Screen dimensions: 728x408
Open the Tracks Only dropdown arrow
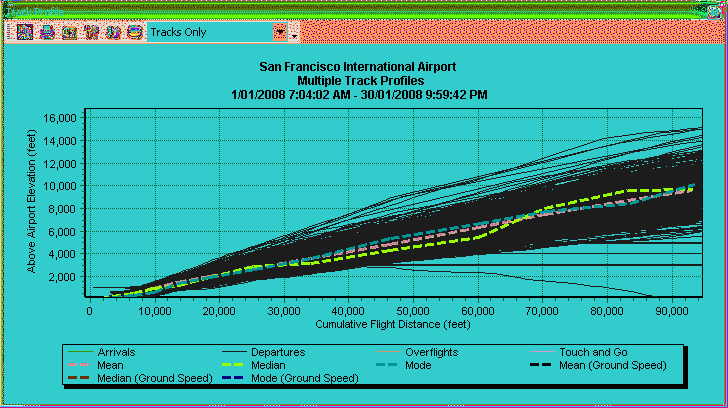tap(280, 32)
